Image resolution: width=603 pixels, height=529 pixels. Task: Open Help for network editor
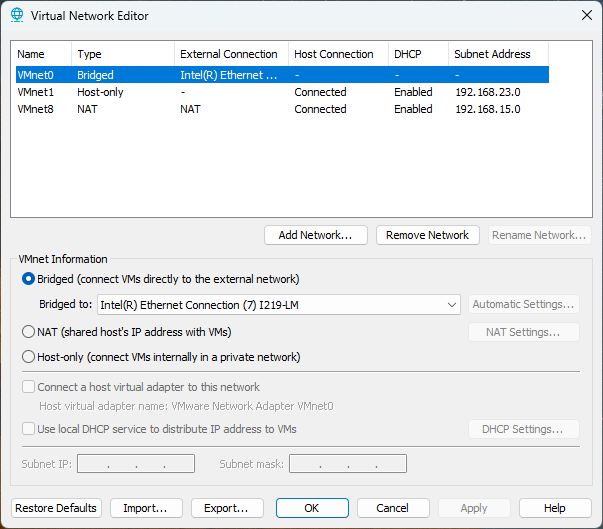[555, 508]
